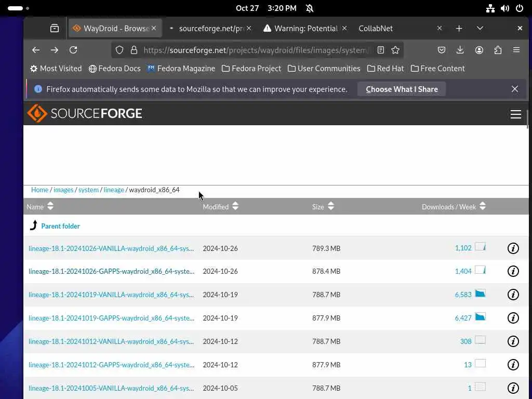The image size is (532, 399).
Task: Open SourceForge hamburger menu
Action: 516,114
